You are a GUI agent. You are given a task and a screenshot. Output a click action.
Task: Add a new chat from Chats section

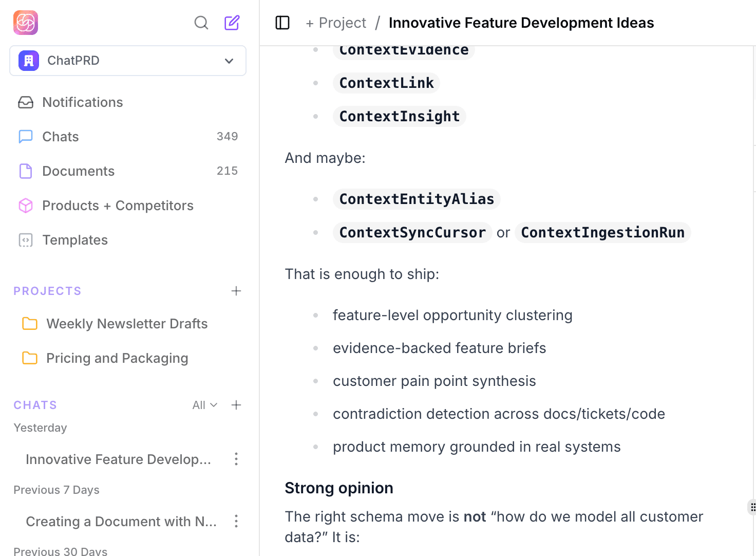[236, 405]
